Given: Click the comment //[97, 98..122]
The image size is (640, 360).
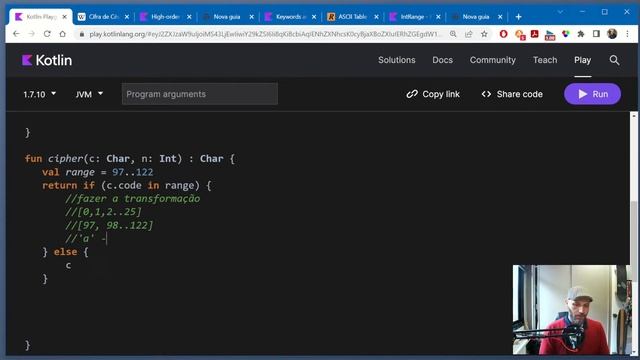Looking at the screenshot, I should (109, 225).
